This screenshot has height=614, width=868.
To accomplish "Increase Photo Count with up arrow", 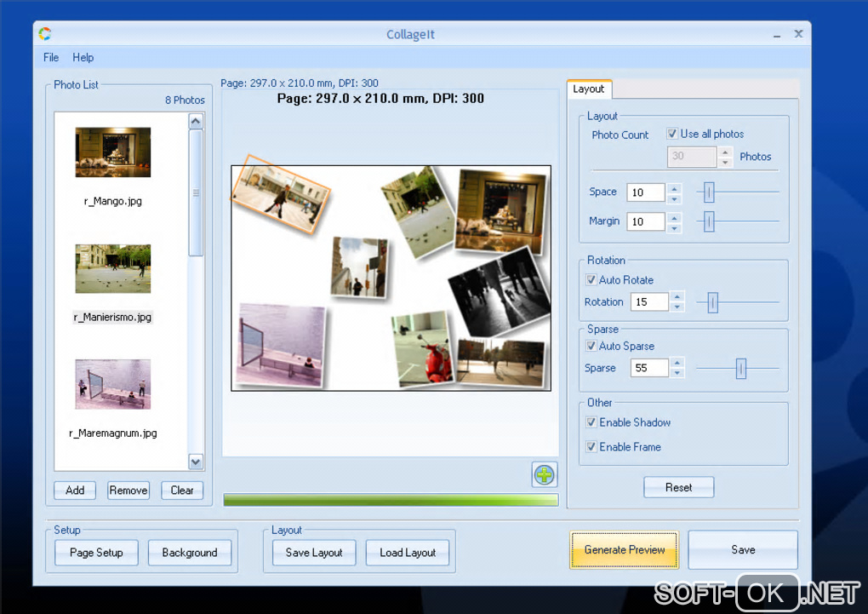I will pos(725,152).
